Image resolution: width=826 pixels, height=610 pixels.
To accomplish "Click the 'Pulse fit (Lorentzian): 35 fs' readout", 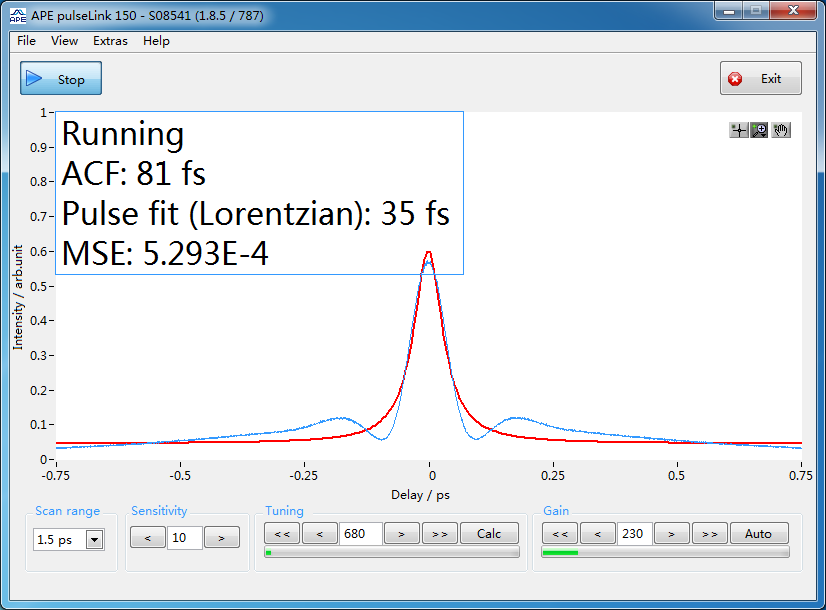I will point(255,214).
